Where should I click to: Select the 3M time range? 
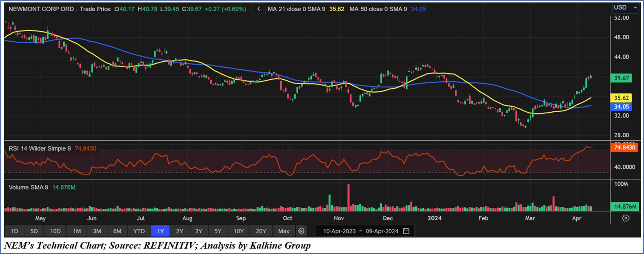[97, 231]
